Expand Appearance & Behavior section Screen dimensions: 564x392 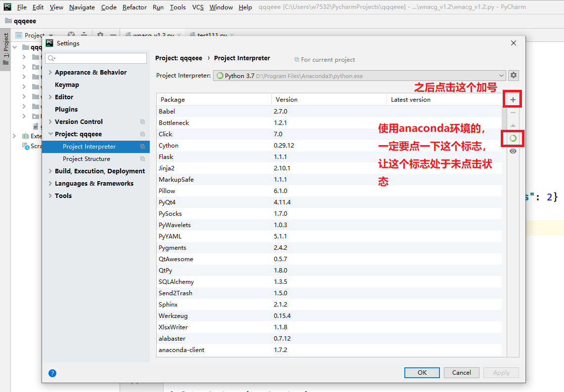coord(50,72)
